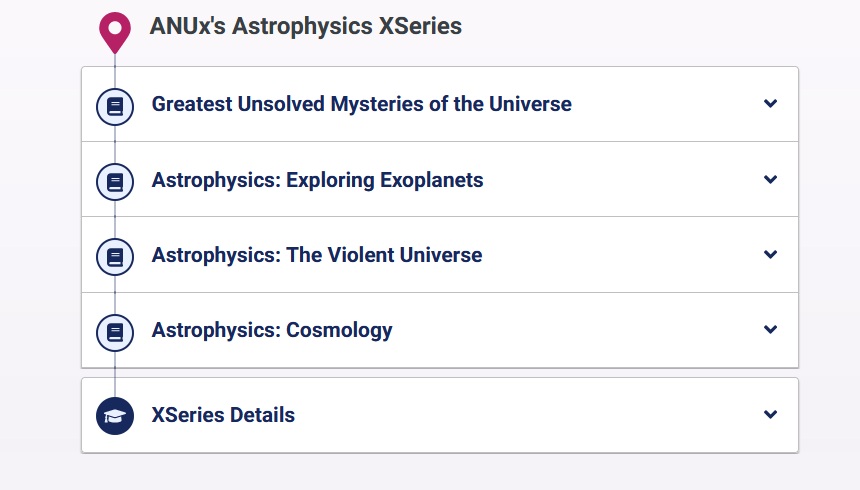Open the XSeries Details title text
The height and width of the screenshot is (490, 860).
point(223,415)
